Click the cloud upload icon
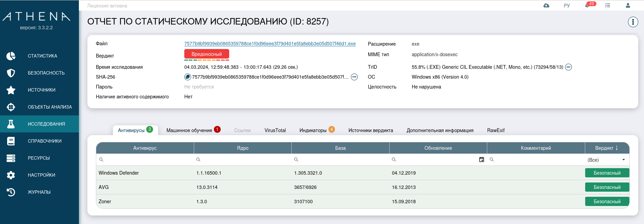This screenshot has height=224, width=644. click(x=546, y=5)
